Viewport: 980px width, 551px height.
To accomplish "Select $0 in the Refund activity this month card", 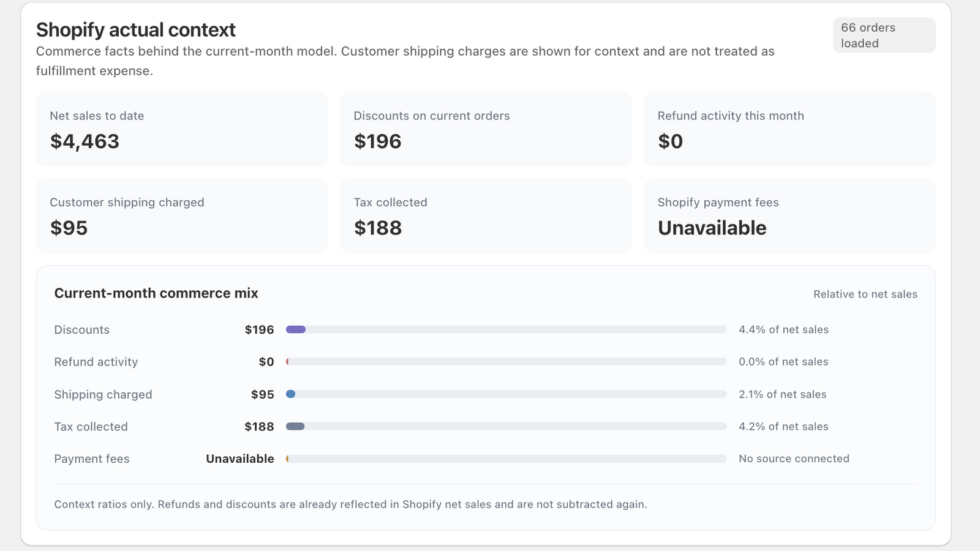I will 670,141.
